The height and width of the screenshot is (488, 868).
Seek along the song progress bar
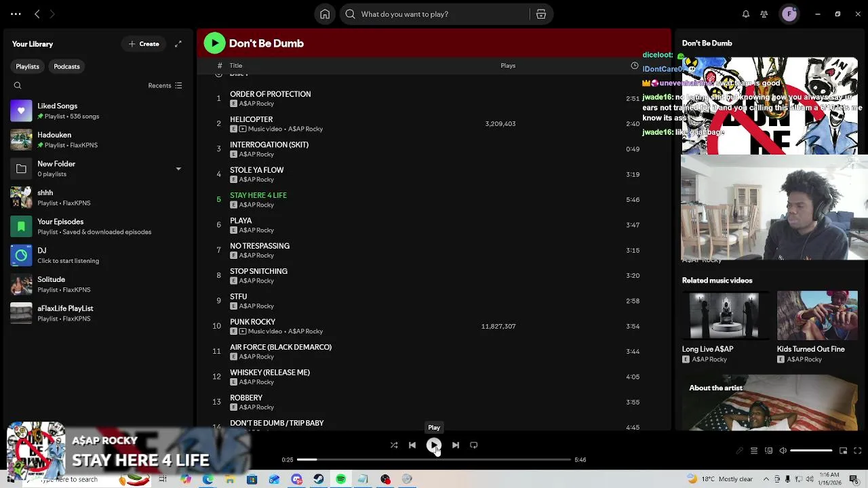pos(434,460)
